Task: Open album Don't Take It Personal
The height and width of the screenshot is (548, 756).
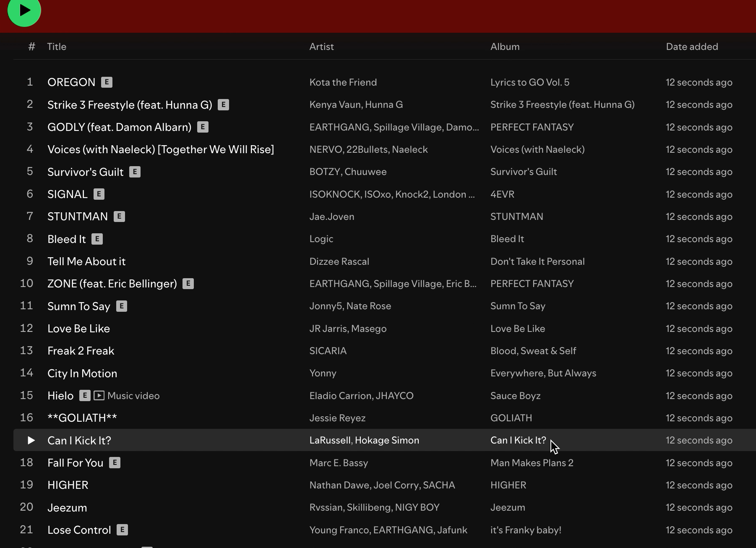Action: pos(537,261)
